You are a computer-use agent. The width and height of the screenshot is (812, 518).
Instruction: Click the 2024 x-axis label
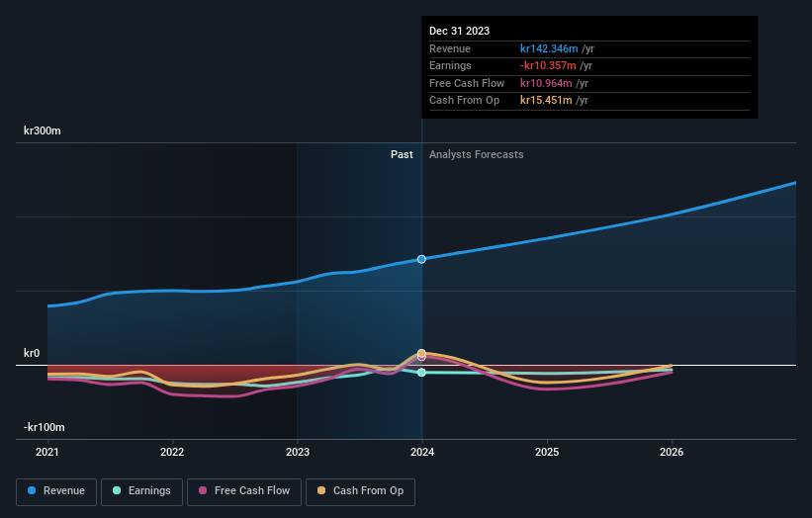pos(422,453)
